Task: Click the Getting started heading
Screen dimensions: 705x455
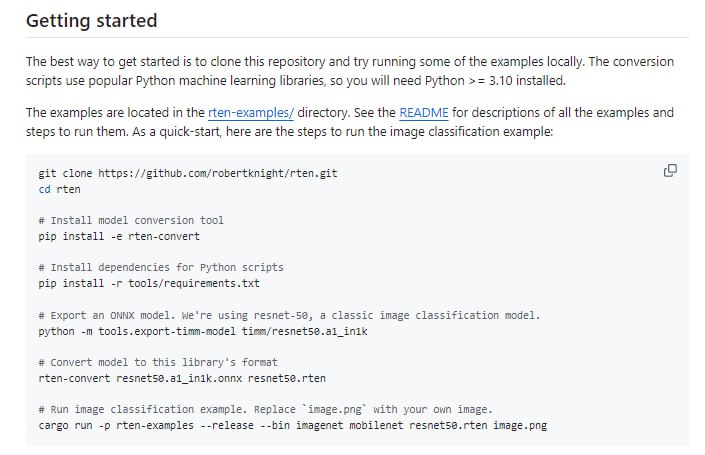Action: pyautogui.click(x=91, y=20)
